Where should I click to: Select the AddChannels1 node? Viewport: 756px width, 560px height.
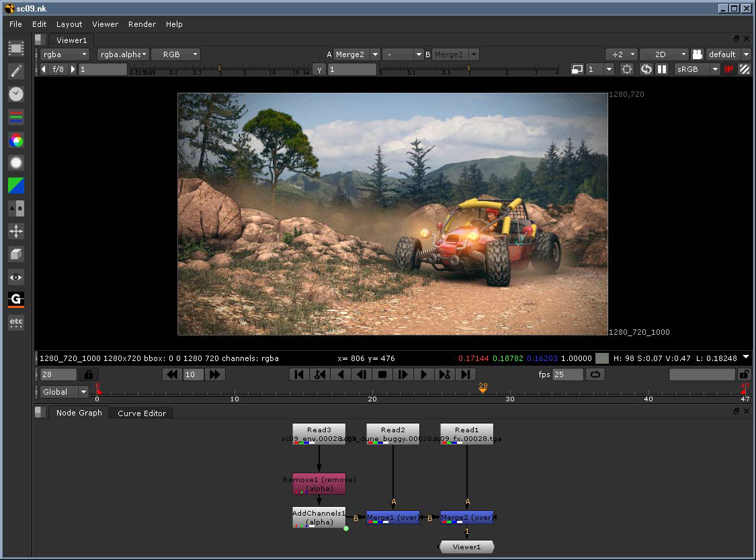(x=319, y=518)
